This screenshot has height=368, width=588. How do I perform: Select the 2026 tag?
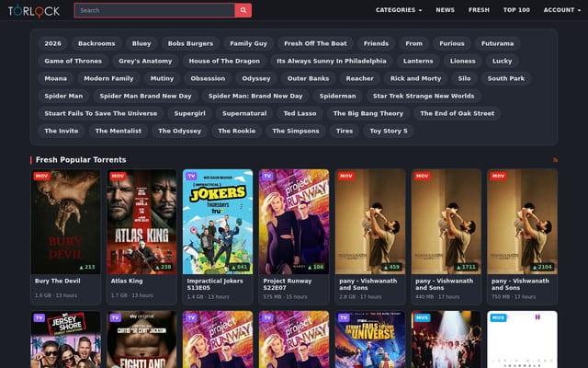click(x=53, y=43)
